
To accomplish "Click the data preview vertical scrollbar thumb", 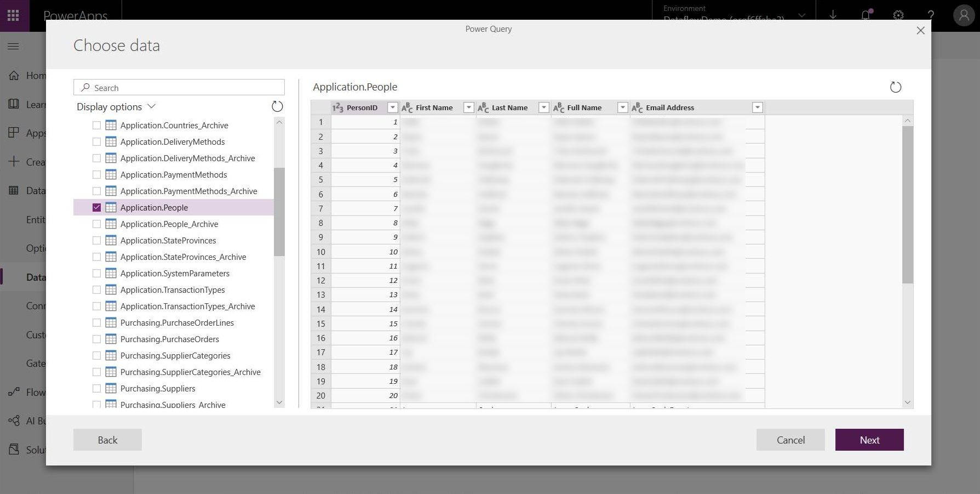I will [908, 205].
